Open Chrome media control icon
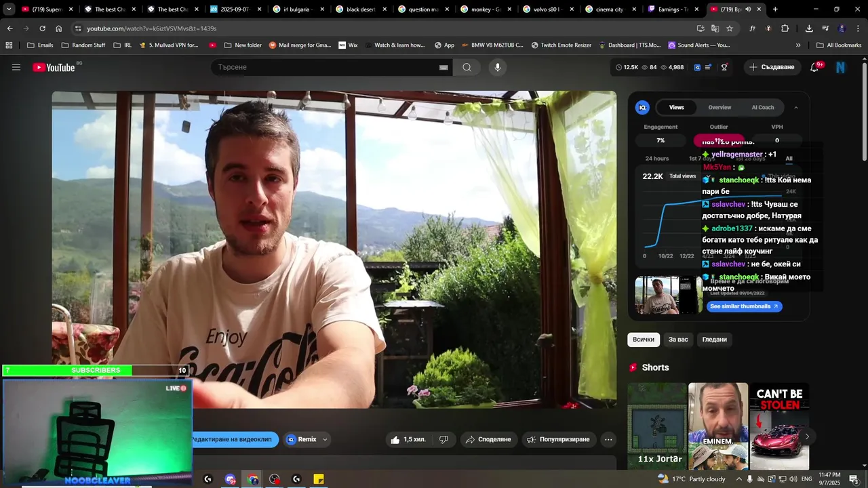868x488 pixels. pos(825,28)
